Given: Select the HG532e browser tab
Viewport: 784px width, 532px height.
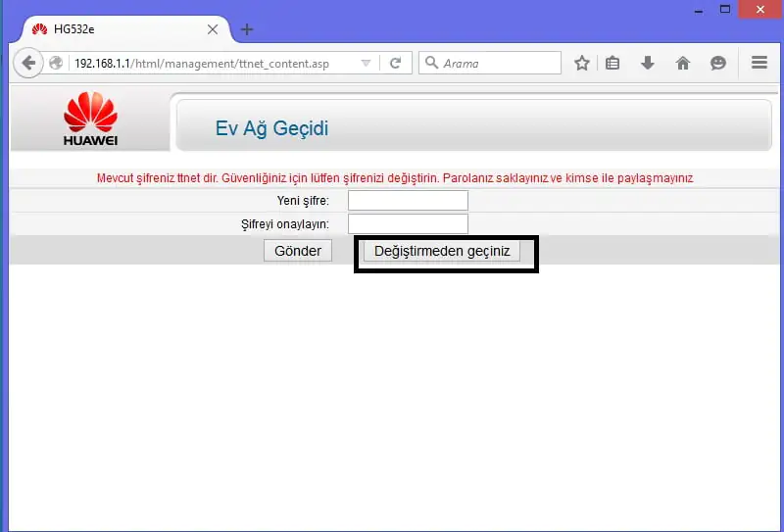Looking at the screenshot, I should tap(125, 29).
